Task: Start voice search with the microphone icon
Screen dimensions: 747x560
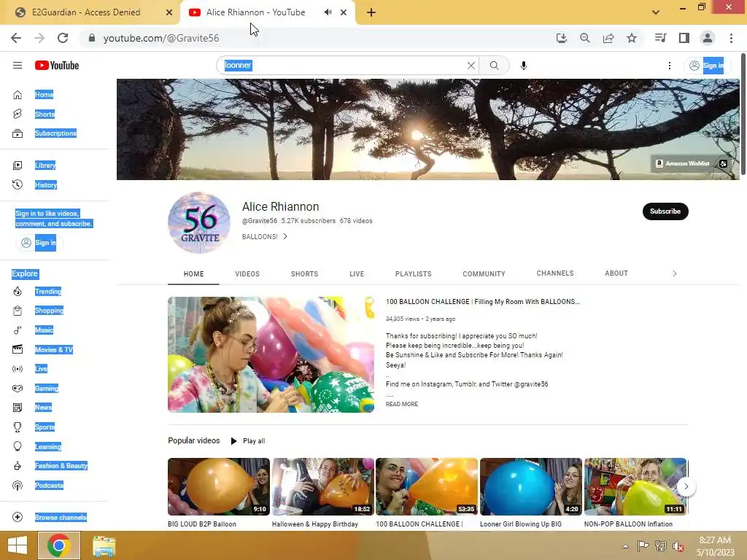Action: pyautogui.click(x=523, y=65)
